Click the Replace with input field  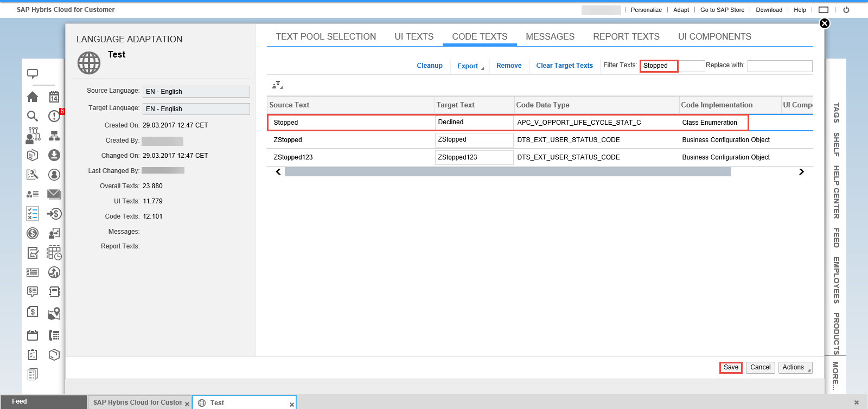coord(780,66)
